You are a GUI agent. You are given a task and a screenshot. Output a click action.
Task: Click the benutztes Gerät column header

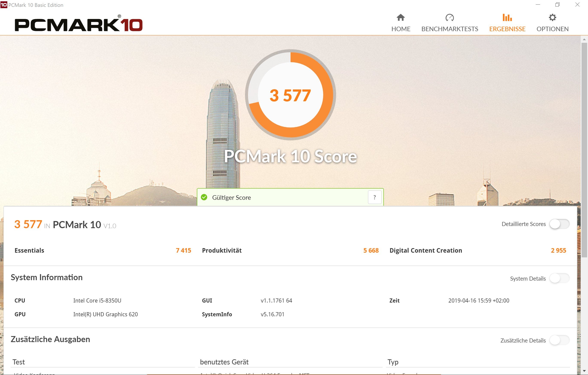click(224, 362)
